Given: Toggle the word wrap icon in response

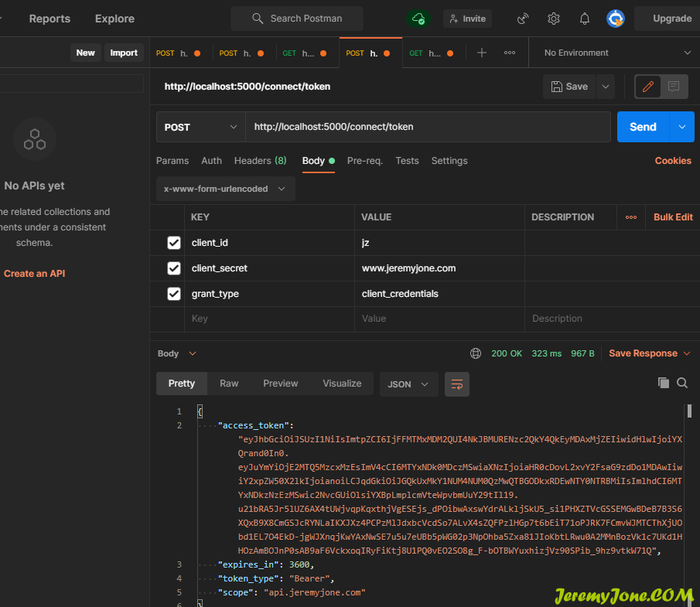Looking at the screenshot, I should pos(456,384).
